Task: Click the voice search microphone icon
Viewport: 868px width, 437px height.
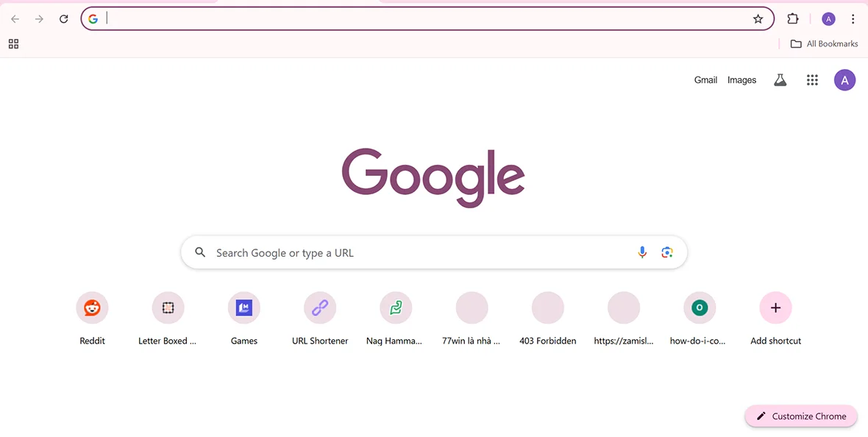Action: pos(641,252)
